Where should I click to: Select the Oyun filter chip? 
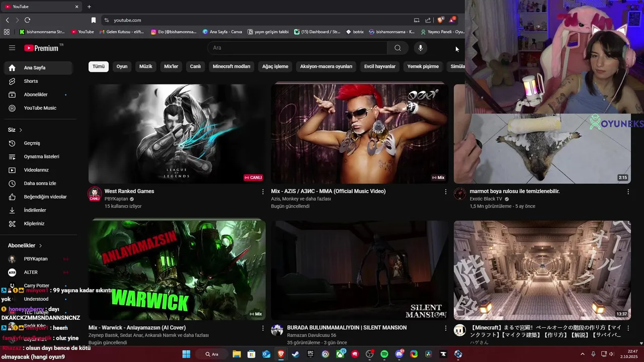click(x=122, y=66)
